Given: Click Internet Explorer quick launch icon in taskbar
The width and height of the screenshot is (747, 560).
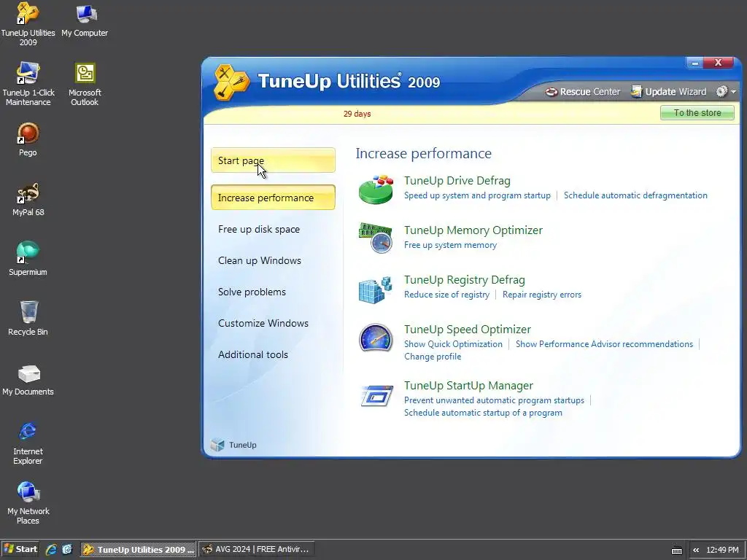Looking at the screenshot, I should [x=51, y=550].
